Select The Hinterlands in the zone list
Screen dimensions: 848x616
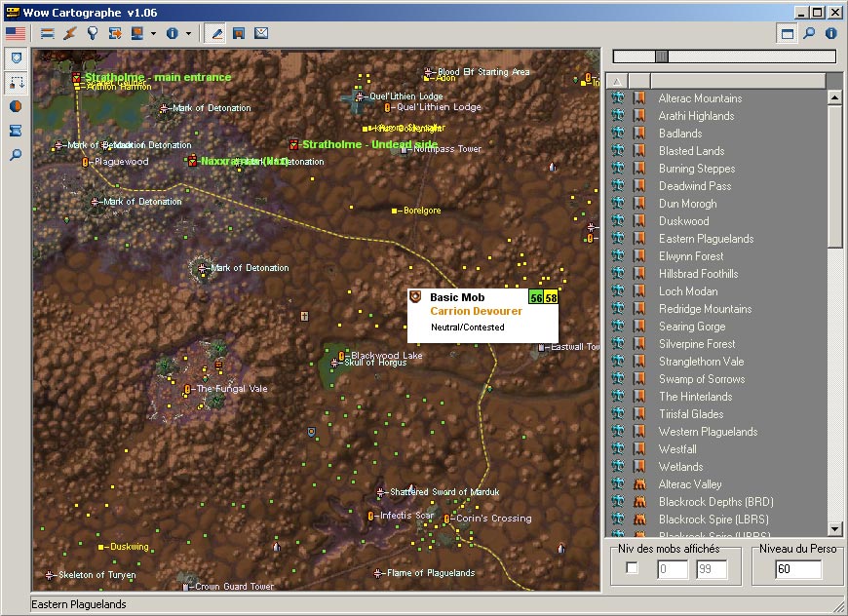tap(696, 397)
